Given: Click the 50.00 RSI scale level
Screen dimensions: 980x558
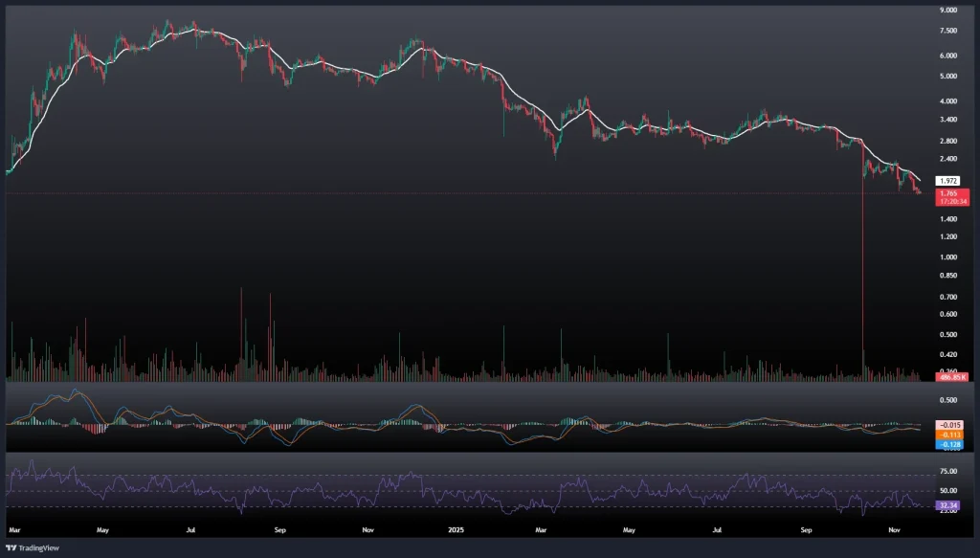Looking at the screenshot, I should coord(947,491).
